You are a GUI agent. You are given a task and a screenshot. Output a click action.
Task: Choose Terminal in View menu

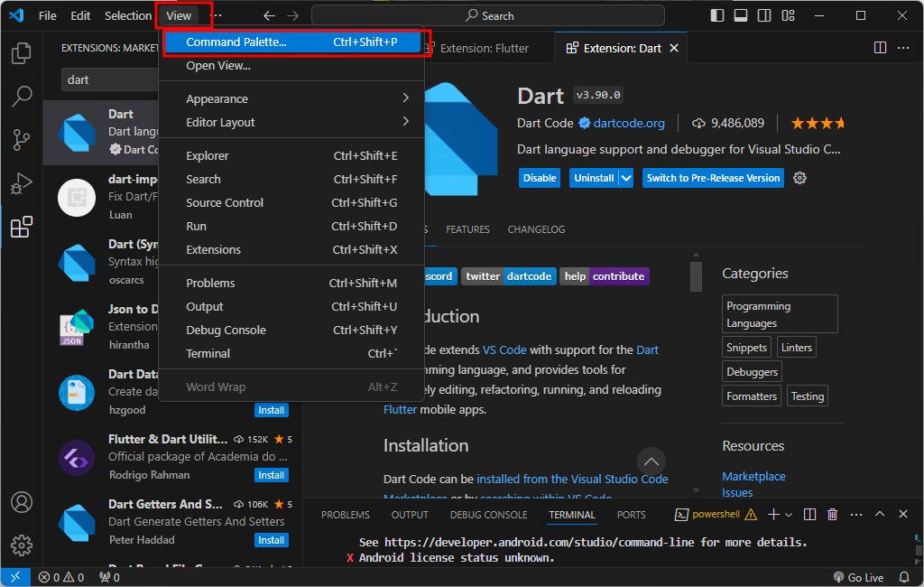(x=291, y=353)
